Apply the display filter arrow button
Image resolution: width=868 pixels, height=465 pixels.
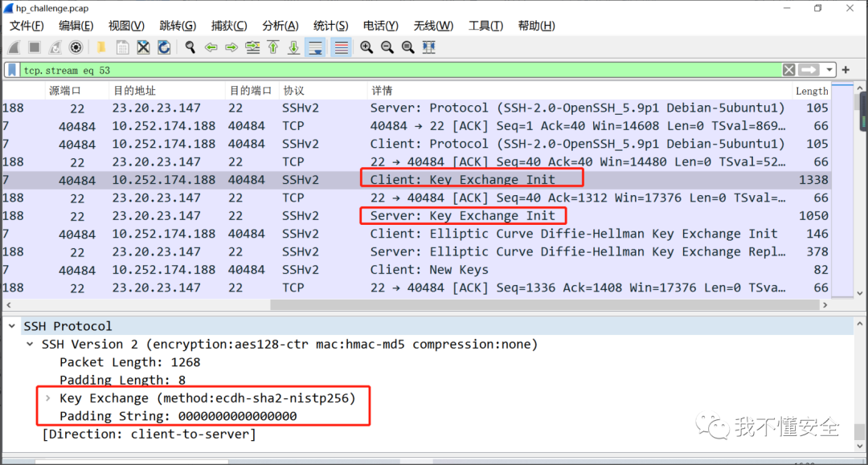809,70
